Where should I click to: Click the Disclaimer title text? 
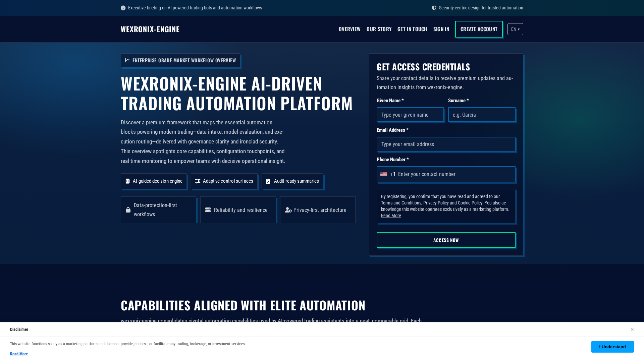(x=19, y=329)
